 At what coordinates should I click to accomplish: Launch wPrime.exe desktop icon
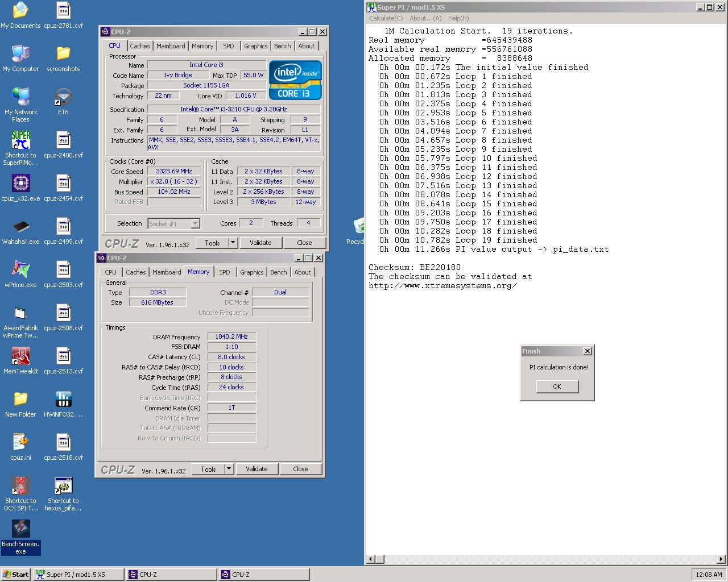(x=20, y=275)
